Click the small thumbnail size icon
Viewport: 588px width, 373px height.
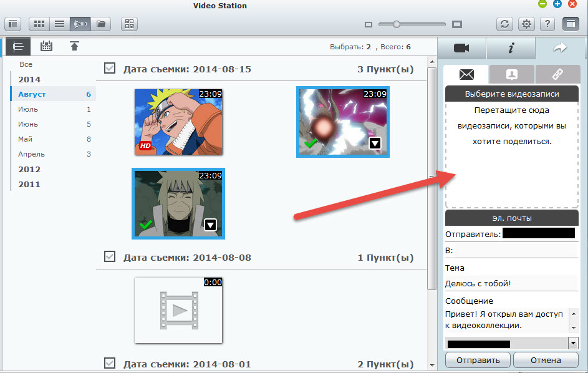point(369,25)
